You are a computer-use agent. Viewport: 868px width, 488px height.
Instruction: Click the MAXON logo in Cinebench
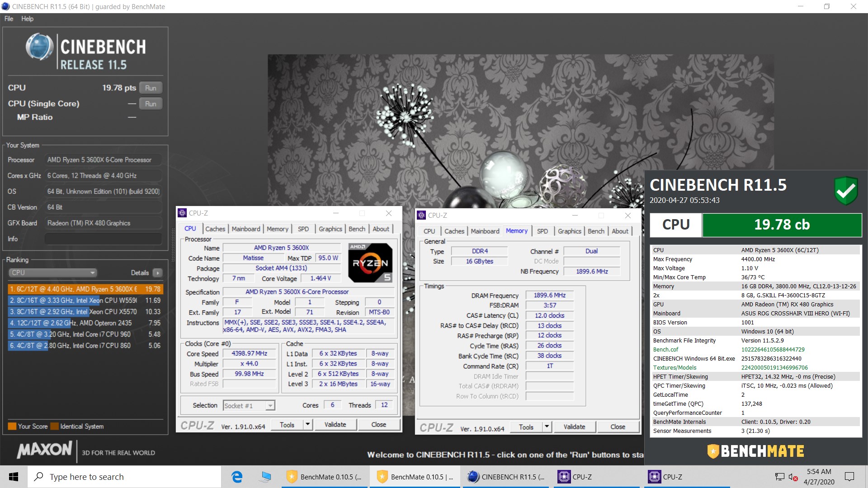[44, 449]
